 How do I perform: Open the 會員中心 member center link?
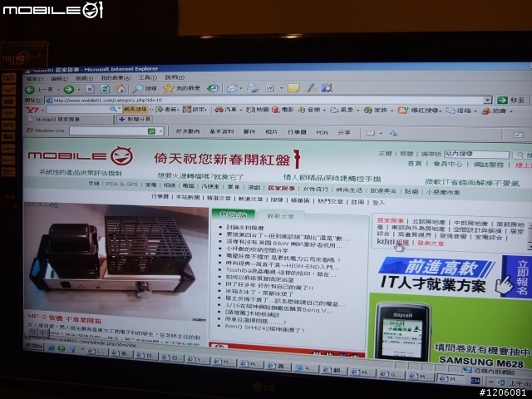[447, 164]
